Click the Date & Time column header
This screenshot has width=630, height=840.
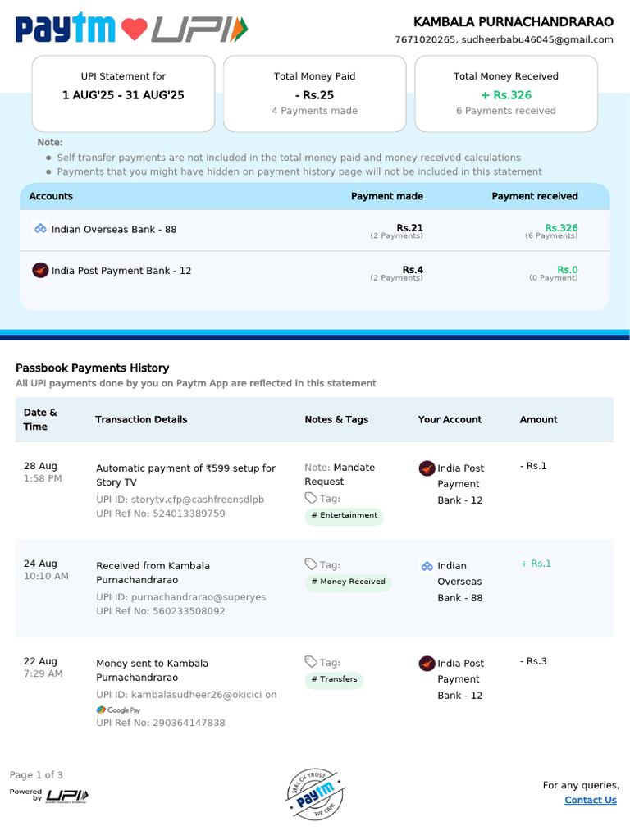(40, 419)
